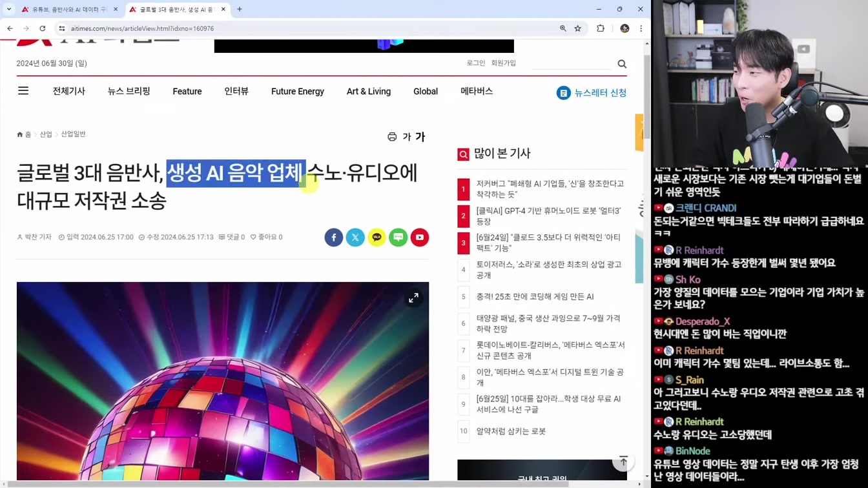Open the 충격! 25초 만에 코딩해 article
This screenshot has width=868, height=488.
pyautogui.click(x=535, y=297)
